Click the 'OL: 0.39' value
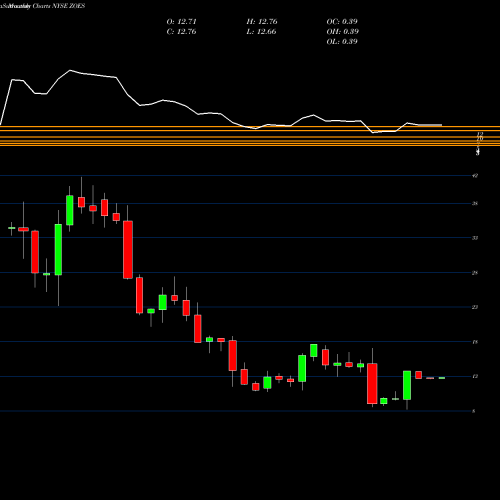Image resolution: width=500 pixels, height=500 pixels. click(342, 42)
